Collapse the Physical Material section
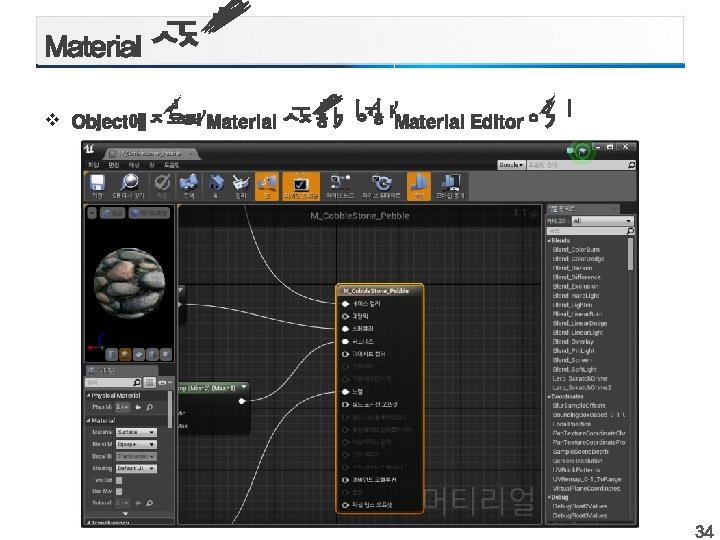The height and width of the screenshot is (540, 720). tap(88, 395)
